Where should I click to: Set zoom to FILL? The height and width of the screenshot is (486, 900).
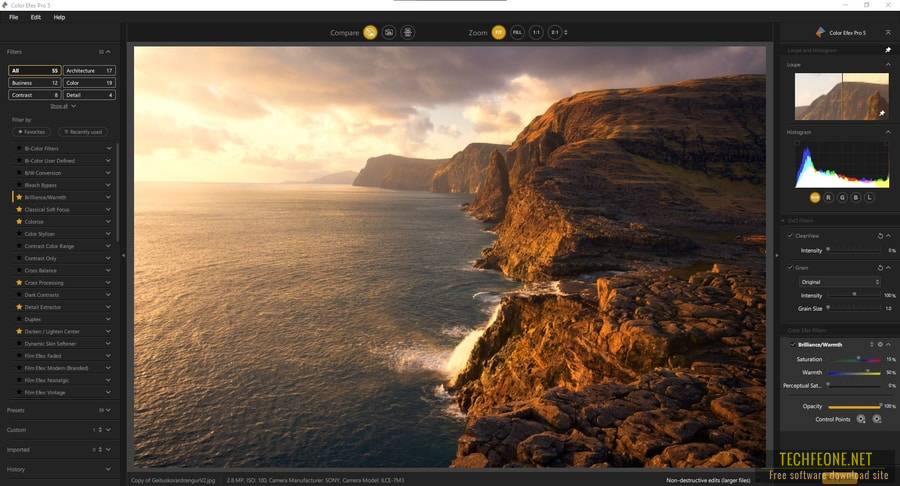517,33
